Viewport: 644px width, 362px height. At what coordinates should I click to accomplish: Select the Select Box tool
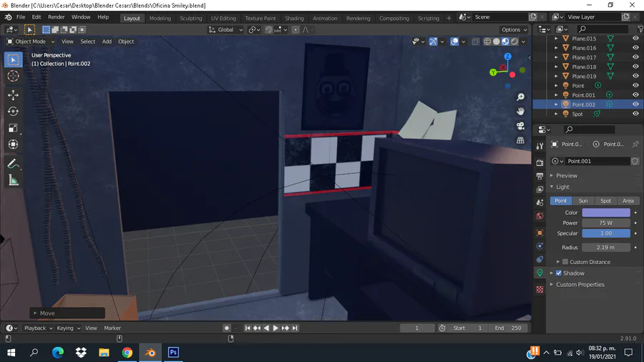13,60
